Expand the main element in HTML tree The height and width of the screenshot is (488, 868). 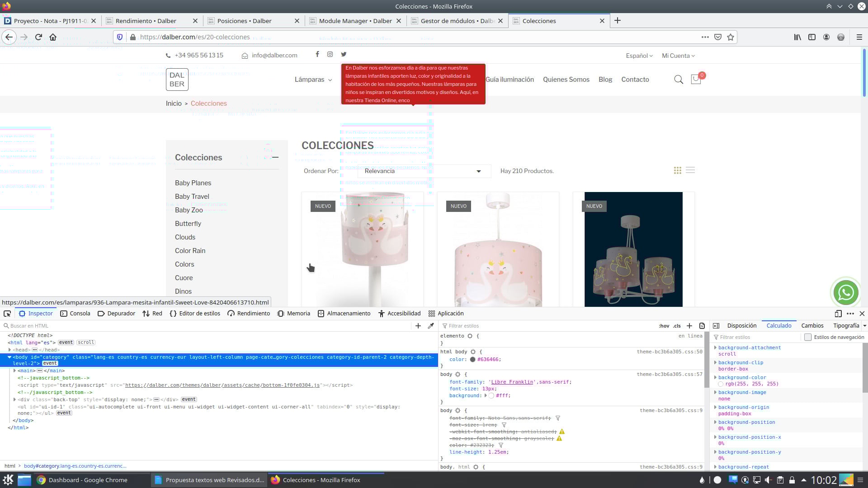15,371
